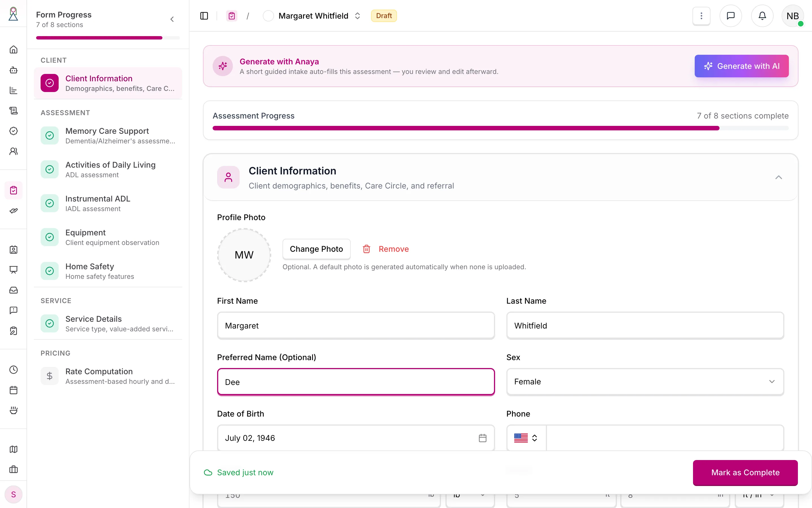Toggle the sidebar panel icon in header

204,16
